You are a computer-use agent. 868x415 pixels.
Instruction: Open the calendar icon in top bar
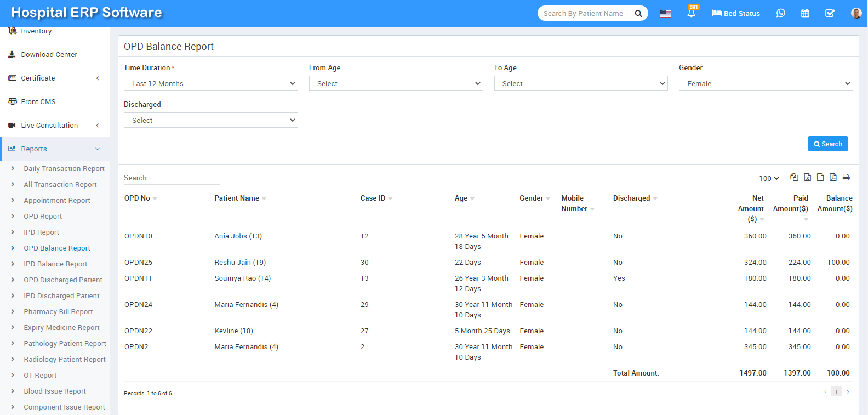(x=805, y=13)
